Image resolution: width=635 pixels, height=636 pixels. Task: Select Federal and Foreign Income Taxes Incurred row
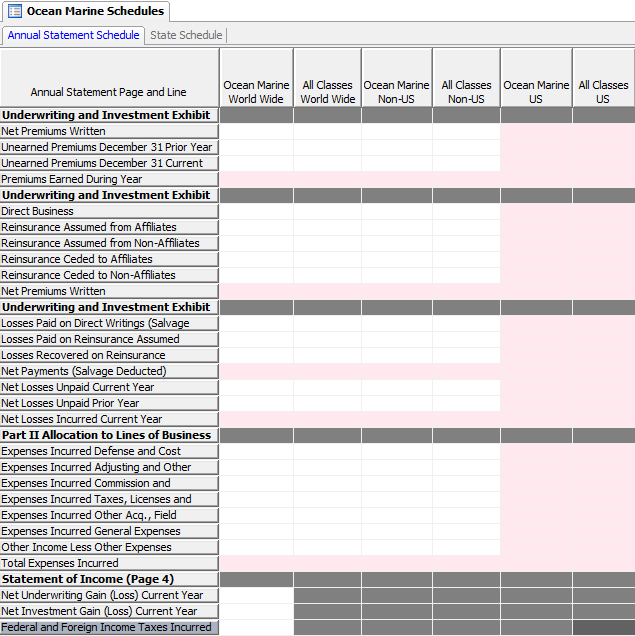109,627
